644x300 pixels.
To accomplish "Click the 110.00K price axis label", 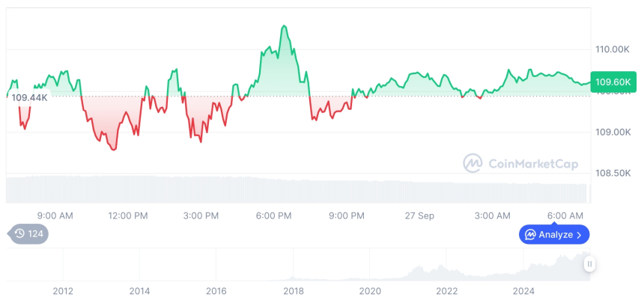I will pyautogui.click(x=612, y=49).
